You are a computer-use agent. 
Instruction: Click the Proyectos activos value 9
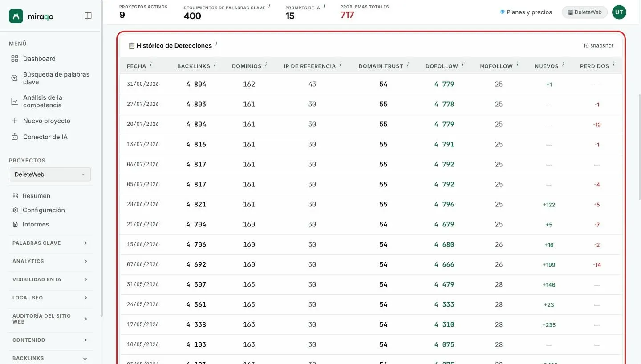122,15
